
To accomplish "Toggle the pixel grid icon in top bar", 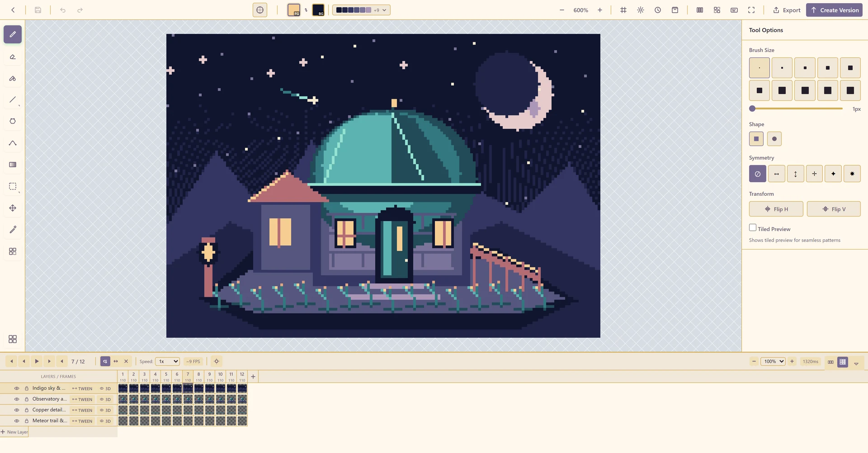I will [x=623, y=10].
